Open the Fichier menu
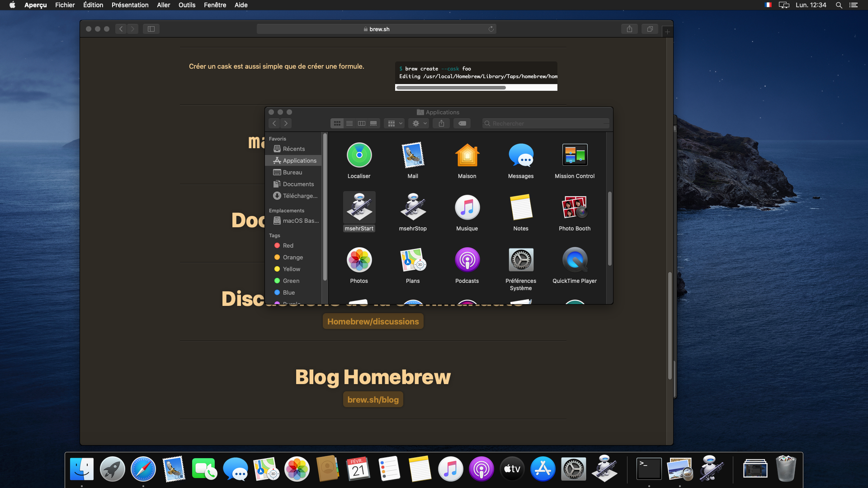 pos(65,5)
